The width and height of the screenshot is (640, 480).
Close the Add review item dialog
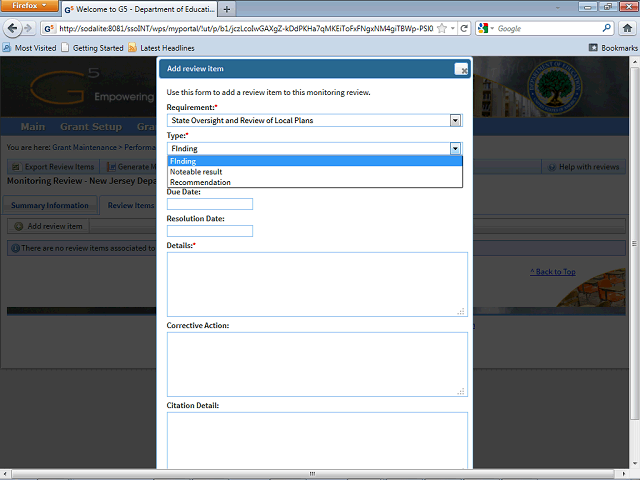click(x=462, y=69)
